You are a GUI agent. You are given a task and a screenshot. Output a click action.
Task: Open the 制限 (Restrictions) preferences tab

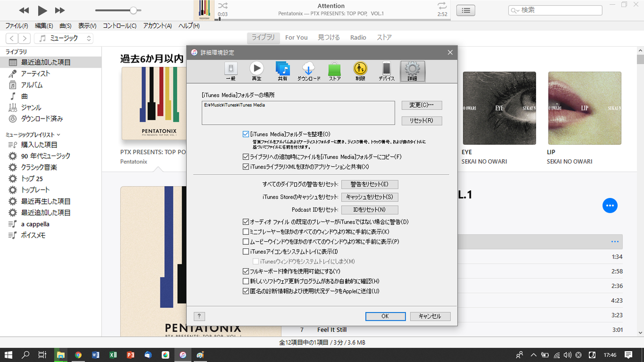click(x=360, y=71)
